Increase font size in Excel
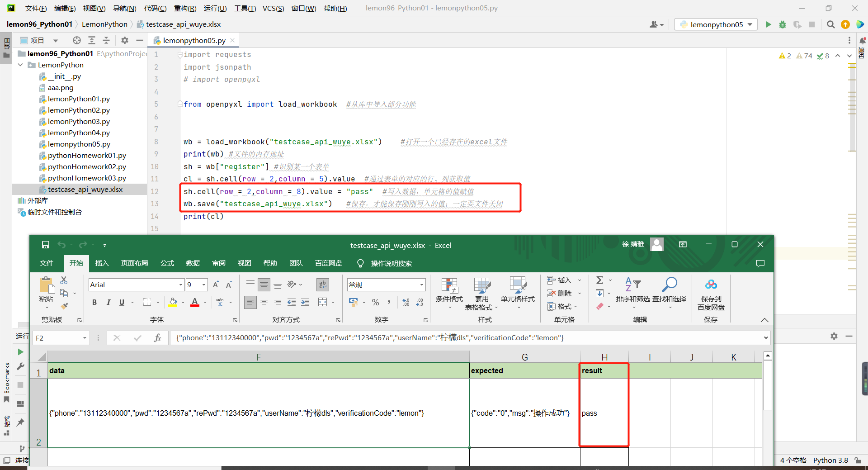This screenshot has height=470, width=868. tap(216, 285)
